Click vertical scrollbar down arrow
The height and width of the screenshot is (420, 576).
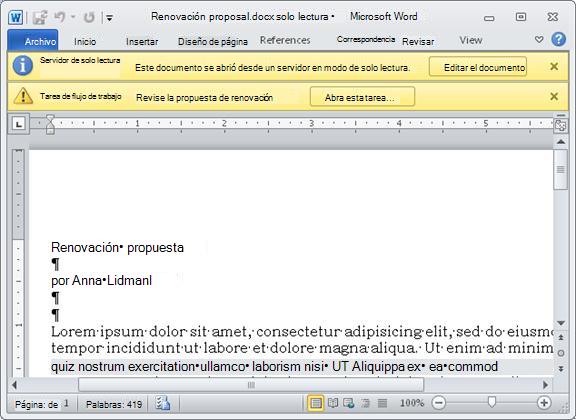(x=561, y=323)
